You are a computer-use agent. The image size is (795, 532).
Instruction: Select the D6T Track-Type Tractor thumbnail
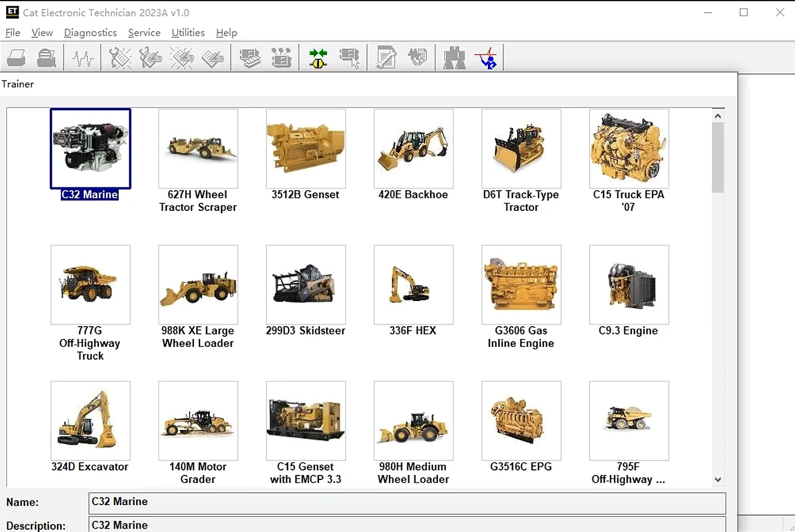tap(521, 148)
